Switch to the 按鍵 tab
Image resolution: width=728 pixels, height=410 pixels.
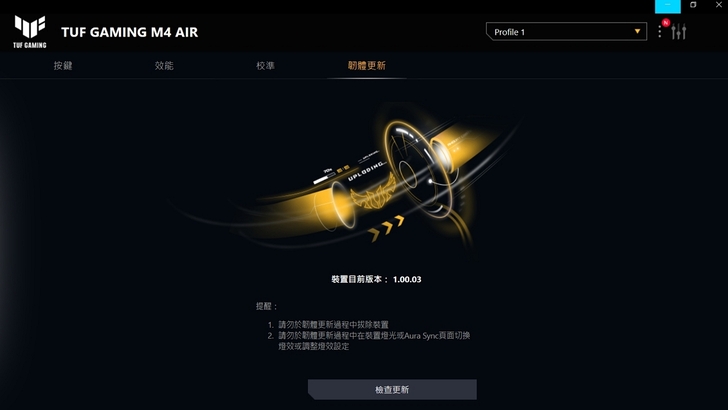(63, 65)
